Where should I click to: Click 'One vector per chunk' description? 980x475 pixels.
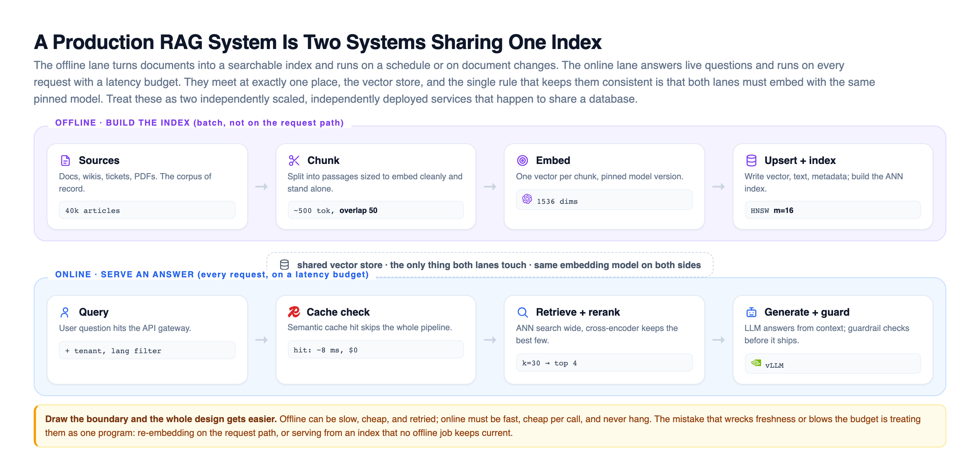coord(599,177)
